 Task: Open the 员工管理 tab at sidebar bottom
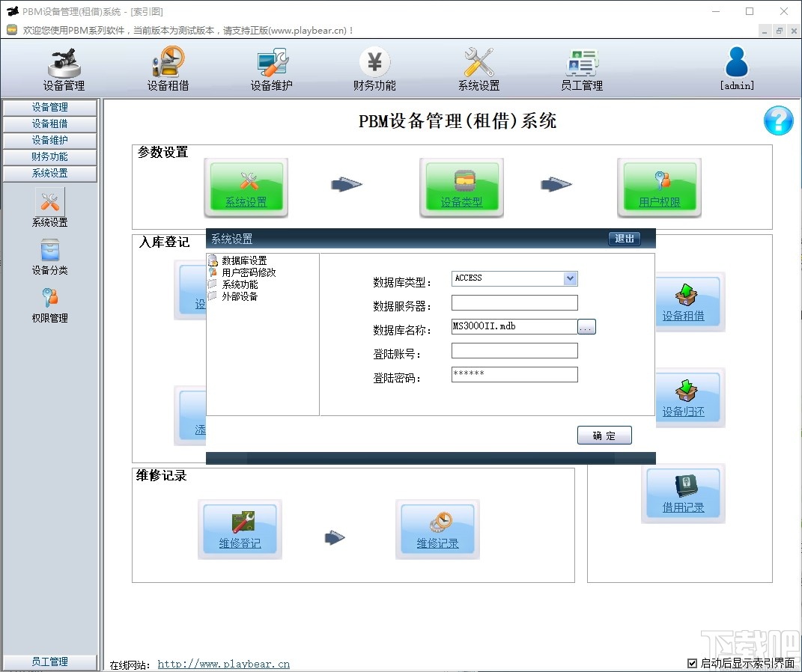pyautogui.click(x=49, y=662)
